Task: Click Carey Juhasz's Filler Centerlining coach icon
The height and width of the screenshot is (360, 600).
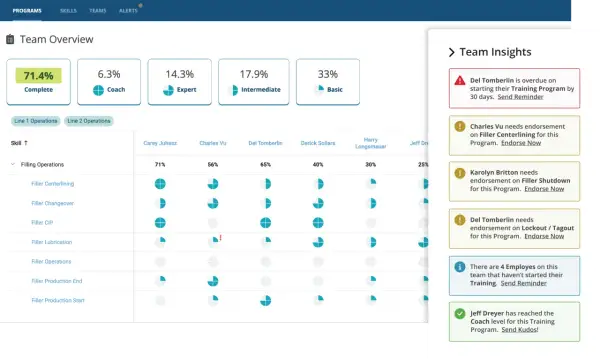Action: [x=160, y=184]
